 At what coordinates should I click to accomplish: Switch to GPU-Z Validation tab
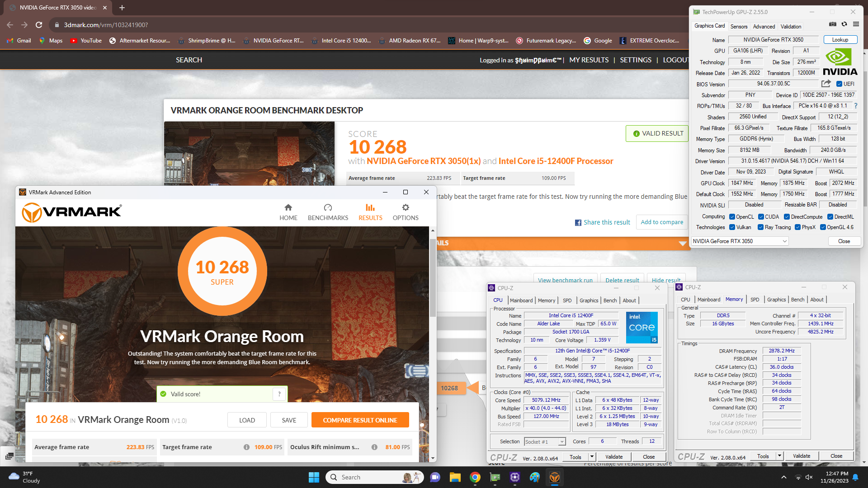[791, 27]
